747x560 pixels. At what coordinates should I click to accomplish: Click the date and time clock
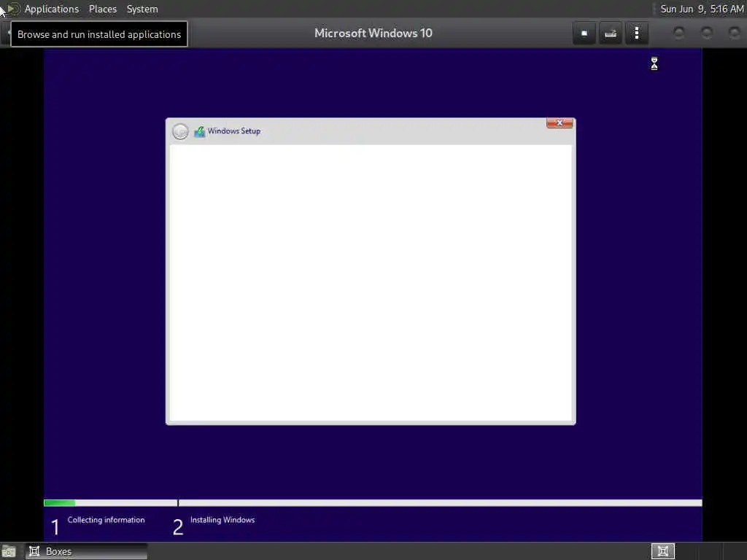[x=702, y=9]
